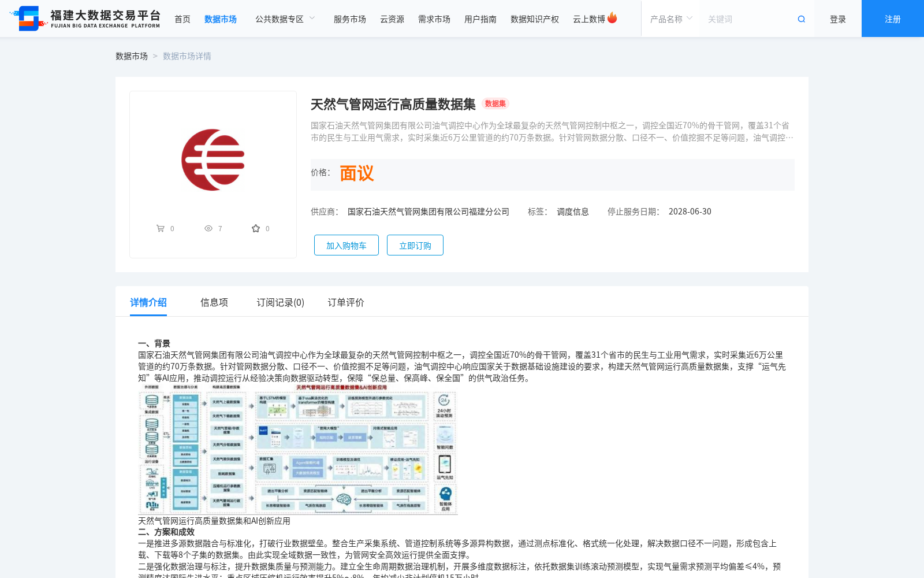The width and height of the screenshot is (924, 578).
Task: Click the title 天然气管网运行高质量数据集
Action: coord(393,104)
